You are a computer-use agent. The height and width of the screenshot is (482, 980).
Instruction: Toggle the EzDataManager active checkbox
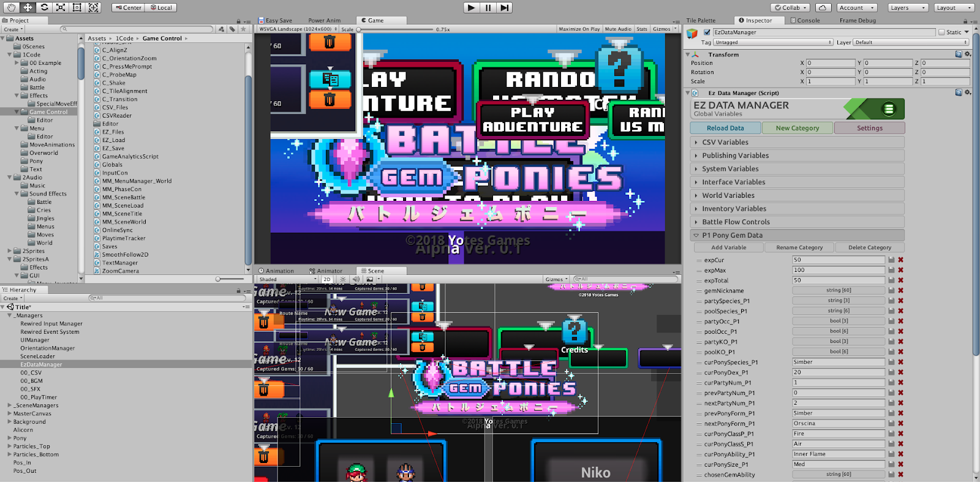tap(707, 32)
